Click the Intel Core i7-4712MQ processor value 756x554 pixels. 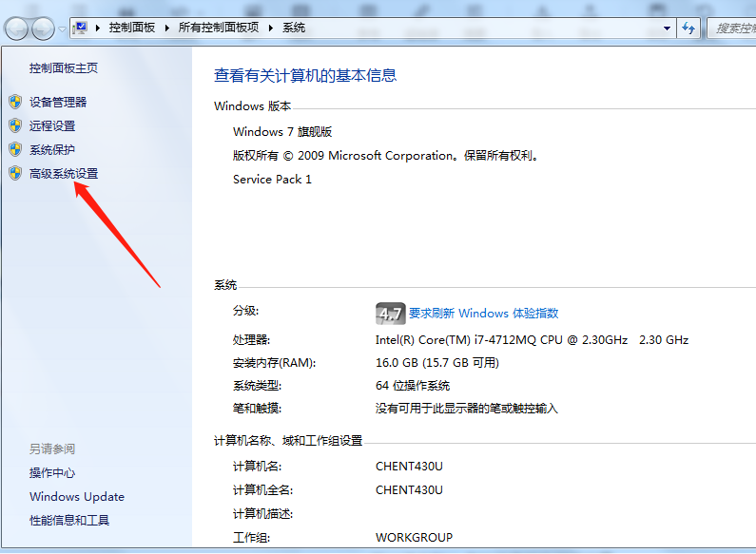coord(532,340)
